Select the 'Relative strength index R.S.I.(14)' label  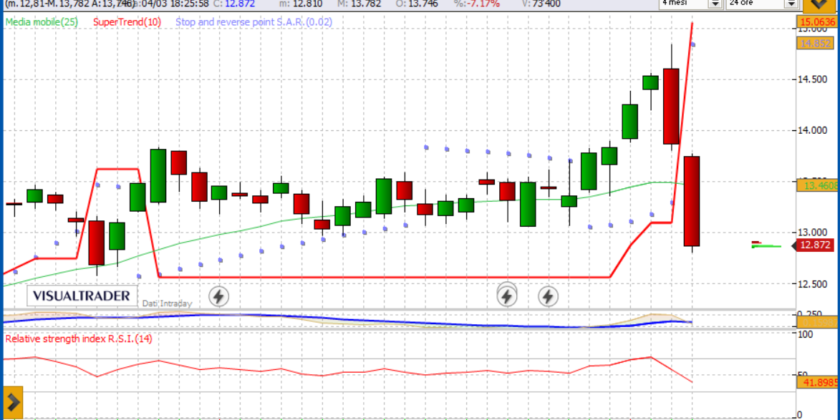coord(79,339)
